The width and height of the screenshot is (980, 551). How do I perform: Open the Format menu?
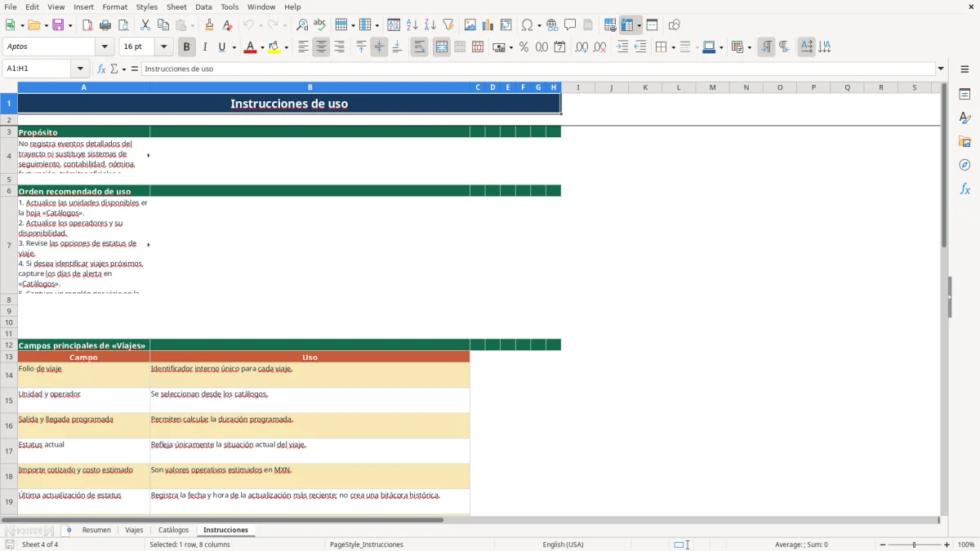[114, 7]
